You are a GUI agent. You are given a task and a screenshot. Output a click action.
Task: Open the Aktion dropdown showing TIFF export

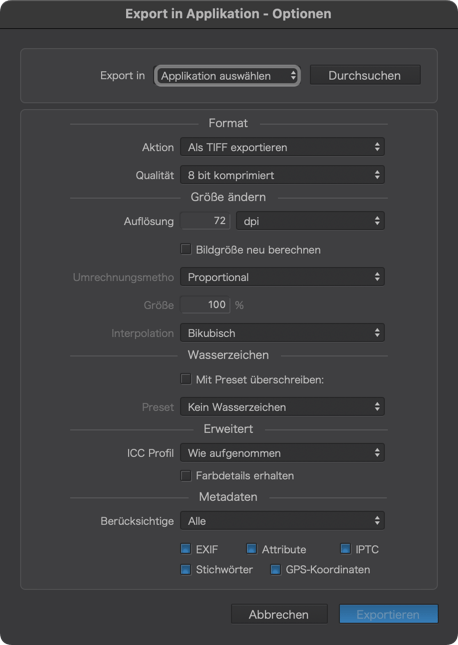click(282, 147)
